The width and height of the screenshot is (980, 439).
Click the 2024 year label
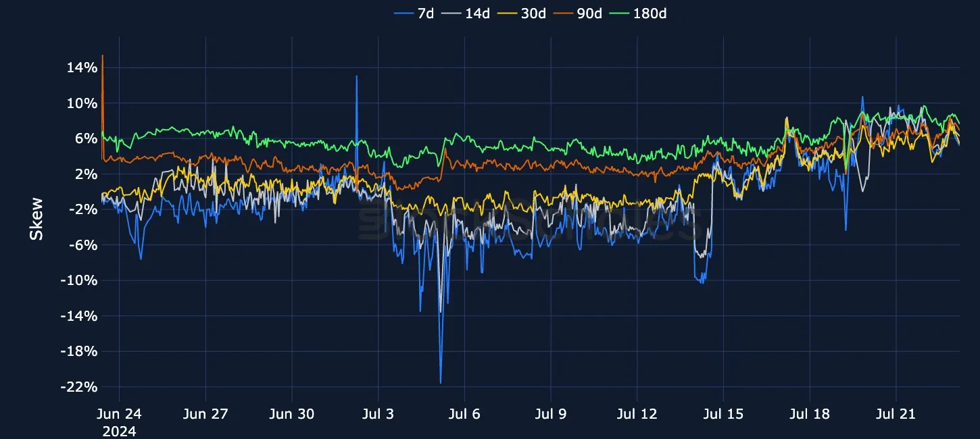coord(119,432)
